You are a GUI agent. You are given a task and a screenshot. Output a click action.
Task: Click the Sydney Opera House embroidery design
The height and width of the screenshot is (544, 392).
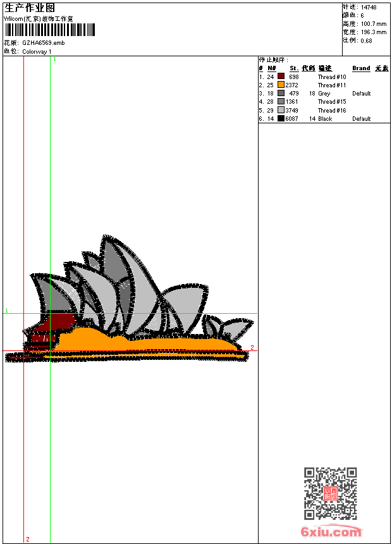click(130, 299)
